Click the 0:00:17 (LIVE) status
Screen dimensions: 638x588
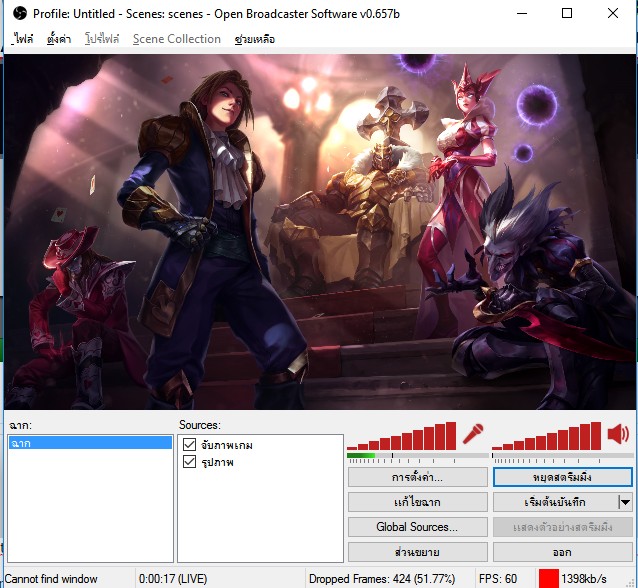click(173, 578)
